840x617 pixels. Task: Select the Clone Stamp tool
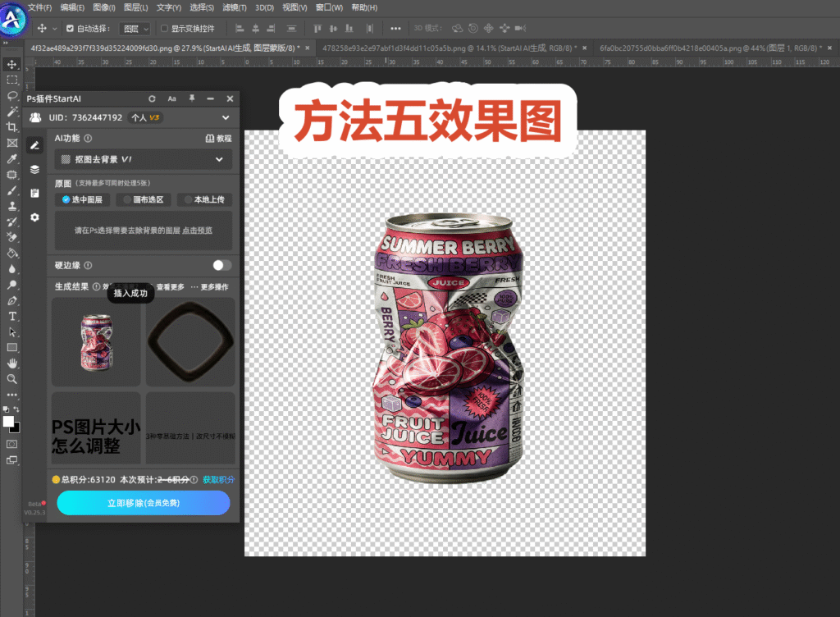tap(11, 206)
